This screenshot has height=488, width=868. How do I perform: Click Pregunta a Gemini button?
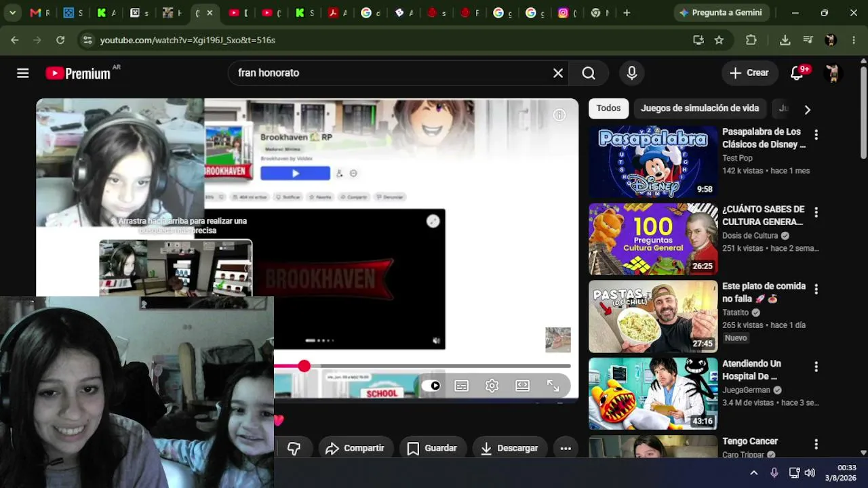tap(721, 13)
